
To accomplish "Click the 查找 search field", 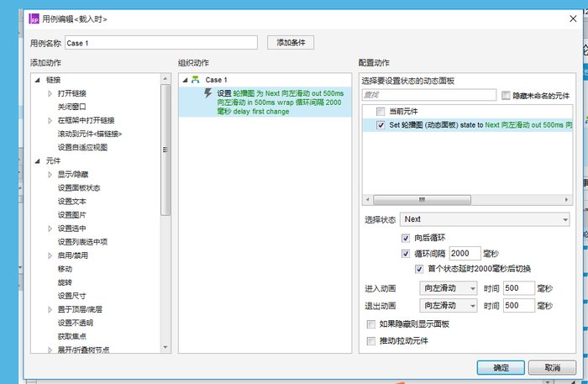I will click(429, 95).
